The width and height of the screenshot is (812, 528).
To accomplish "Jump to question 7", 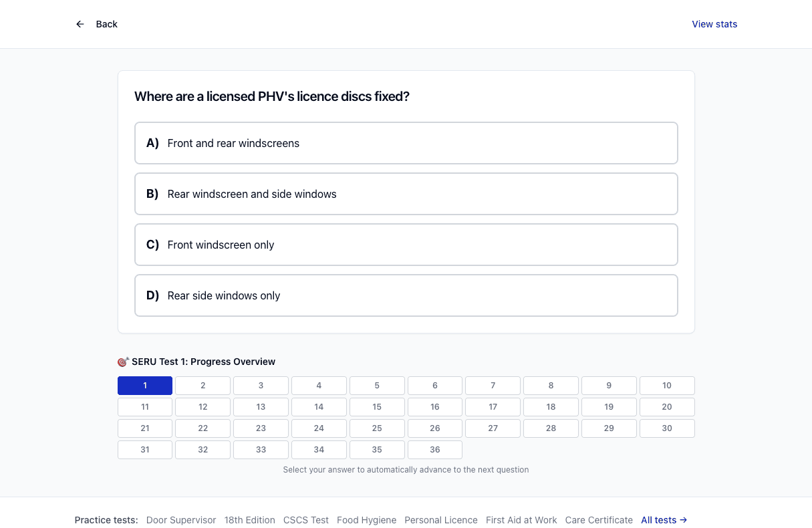I will point(493,386).
